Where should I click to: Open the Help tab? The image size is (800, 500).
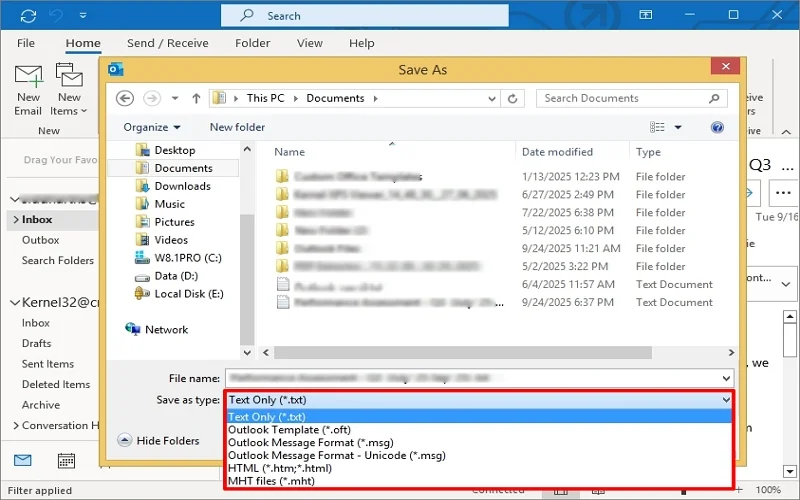362,43
